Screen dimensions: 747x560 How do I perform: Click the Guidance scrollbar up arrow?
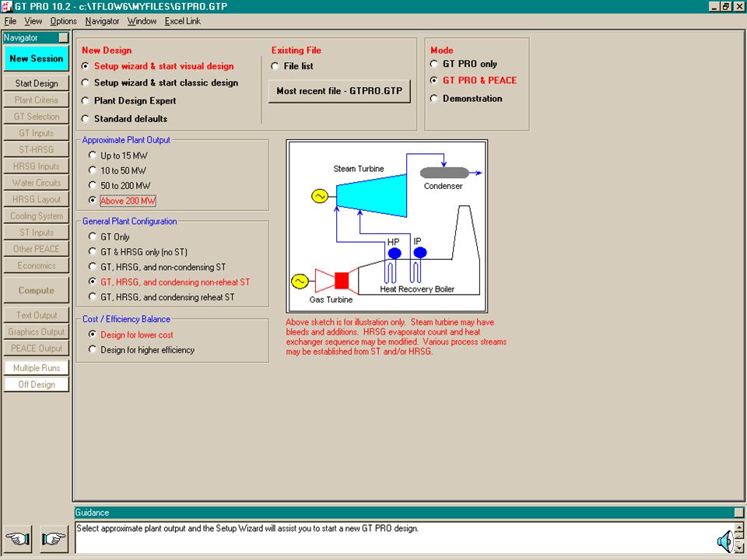(739, 527)
